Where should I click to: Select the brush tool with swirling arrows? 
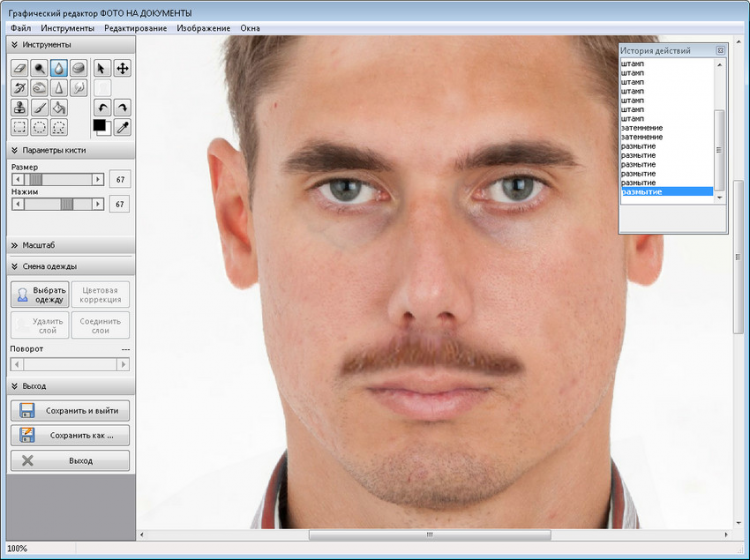(20, 88)
